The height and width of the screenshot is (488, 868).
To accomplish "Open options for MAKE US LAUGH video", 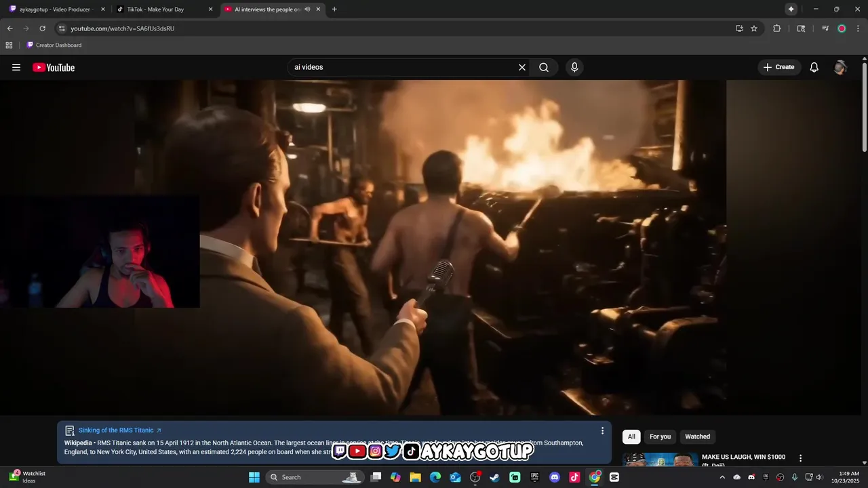I will click(x=800, y=458).
